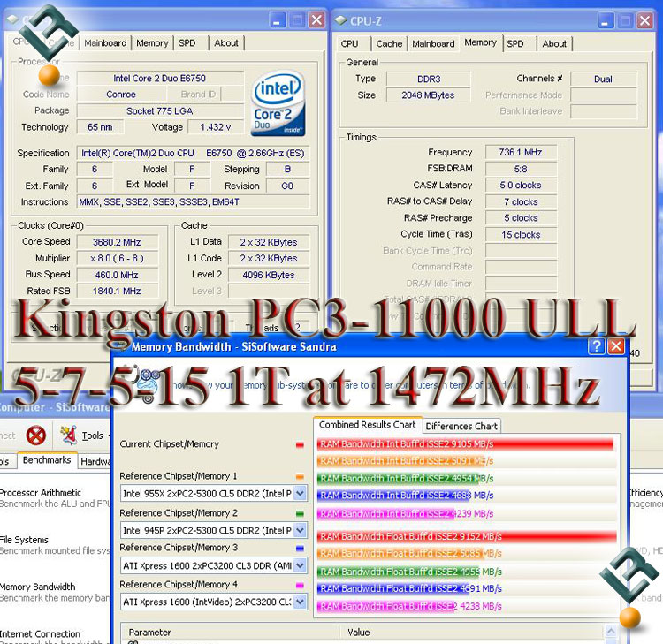Click the Parameter column header
The image size is (663, 644).
[x=231, y=633]
